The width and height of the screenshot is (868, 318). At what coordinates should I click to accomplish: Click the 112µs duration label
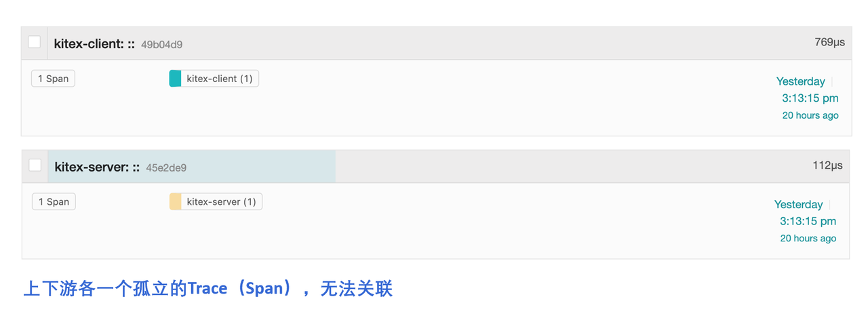[827, 165]
